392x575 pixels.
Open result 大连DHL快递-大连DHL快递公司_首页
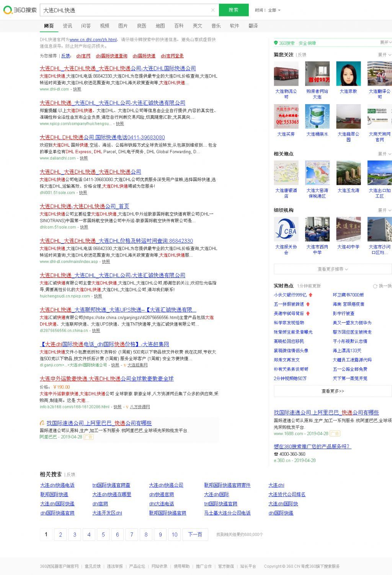[x=84, y=206]
